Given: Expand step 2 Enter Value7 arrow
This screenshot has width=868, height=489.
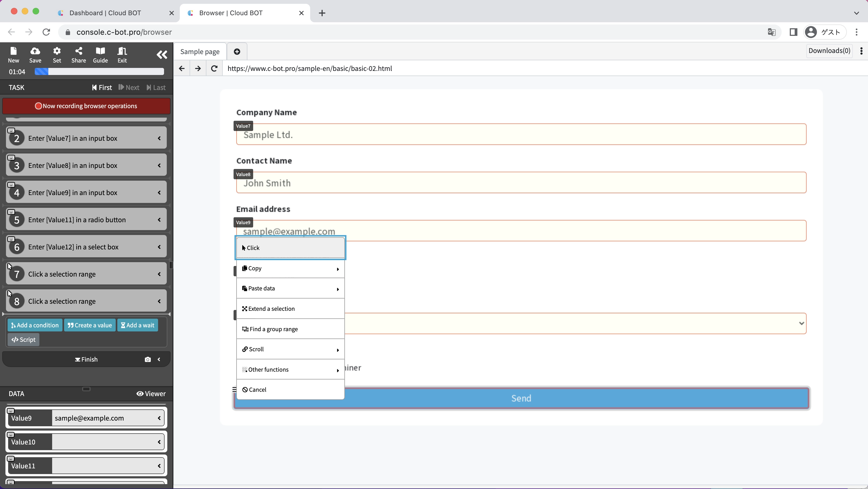Looking at the screenshot, I should (159, 139).
